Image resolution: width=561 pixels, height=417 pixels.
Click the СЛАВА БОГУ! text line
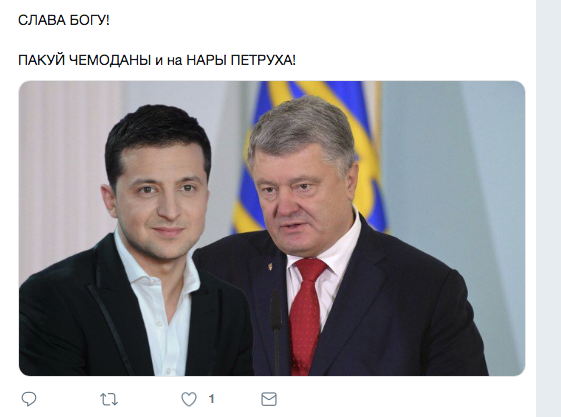coord(64,20)
